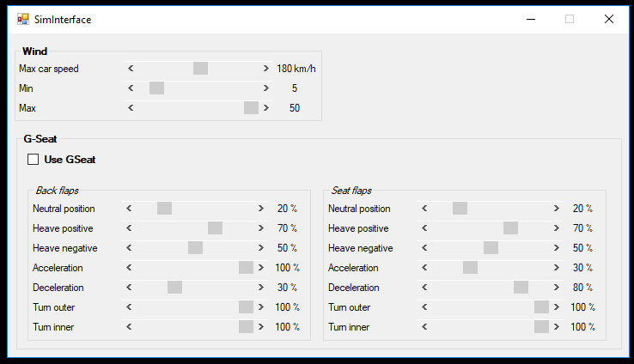Click Back flaps Heave negative slider thumb

point(195,248)
